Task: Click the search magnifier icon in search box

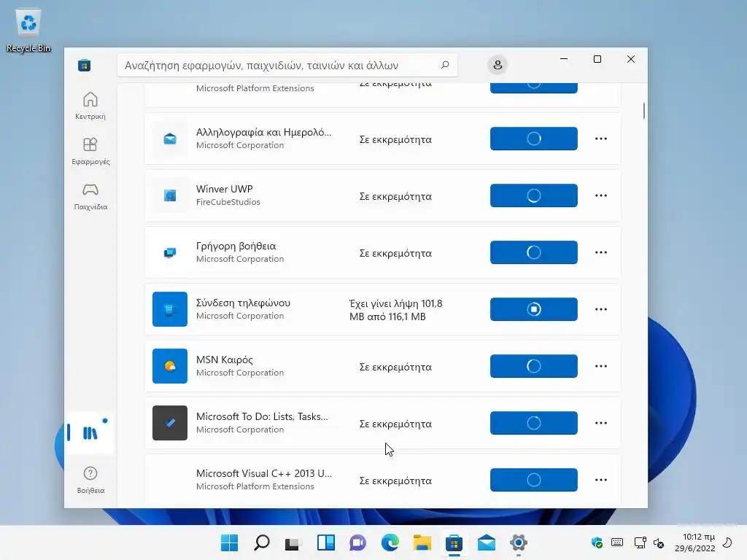Action: (445, 65)
